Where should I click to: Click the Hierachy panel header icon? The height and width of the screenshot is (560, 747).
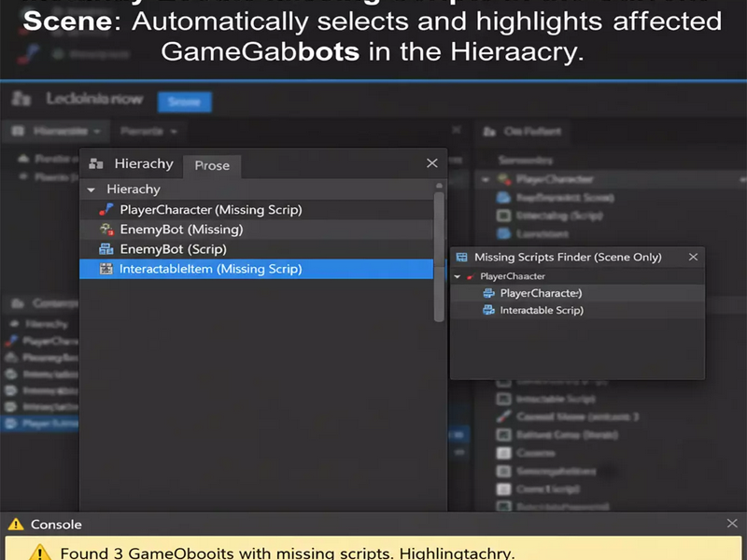point(96,164)
